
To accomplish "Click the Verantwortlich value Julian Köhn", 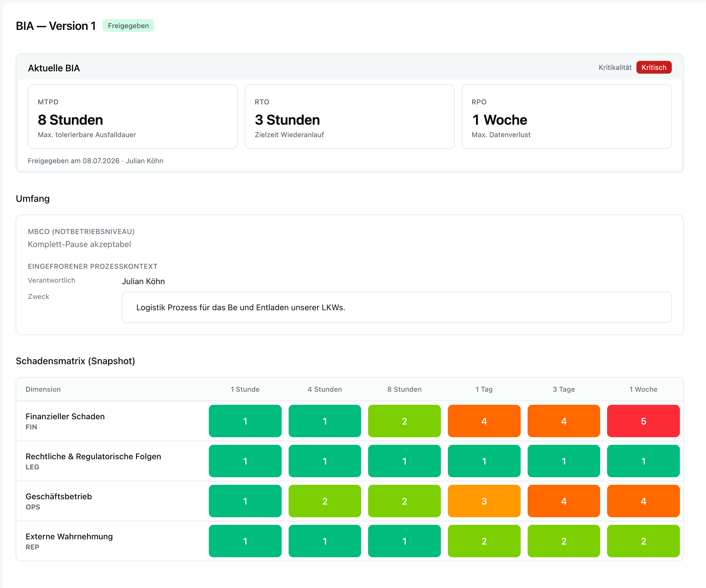I will (143, 281).
